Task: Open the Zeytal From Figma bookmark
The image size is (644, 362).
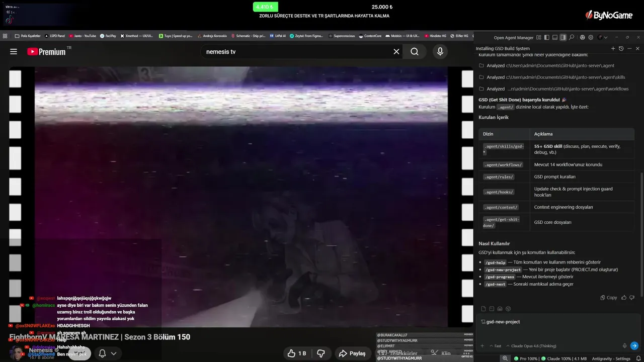Action: [x=307, y=36]
